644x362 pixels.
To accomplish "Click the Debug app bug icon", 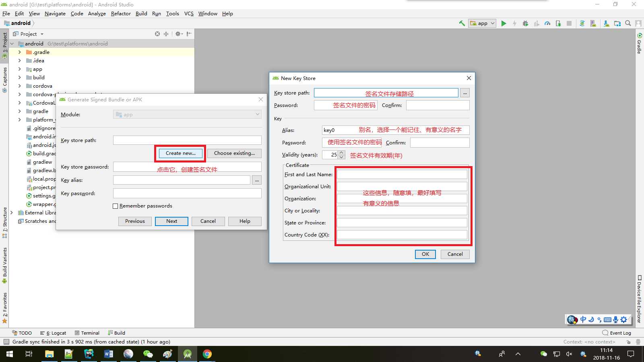I will pyautogui.click(x=525, y=23).
